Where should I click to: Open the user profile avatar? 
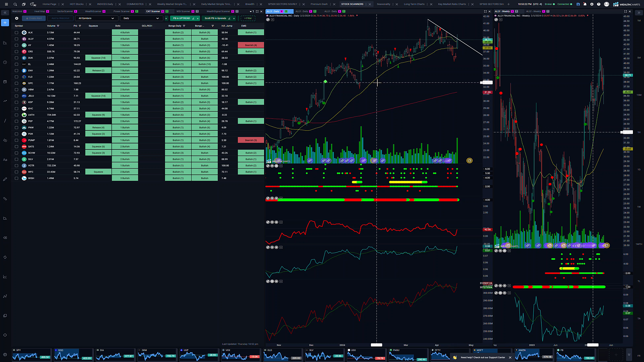pos(606,4)
